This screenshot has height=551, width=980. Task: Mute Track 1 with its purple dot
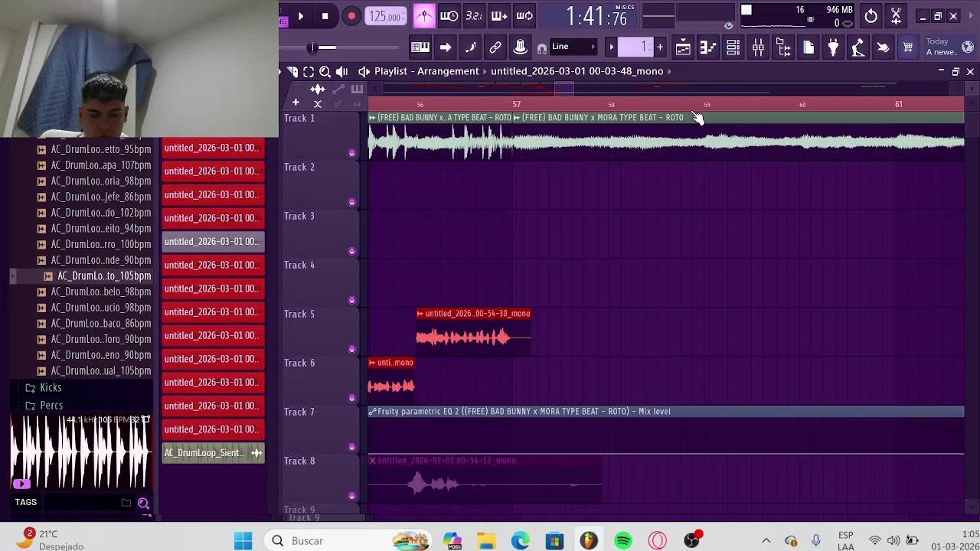tap(351, 153)
